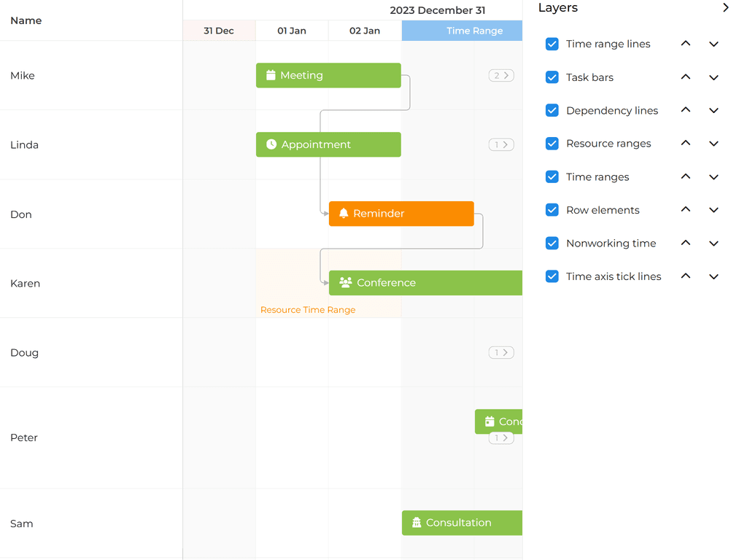The image size is (747, 560).
Task: Toggle the Resource ranges checkbox
Action: pyautogui.click(x=552, y=144)
